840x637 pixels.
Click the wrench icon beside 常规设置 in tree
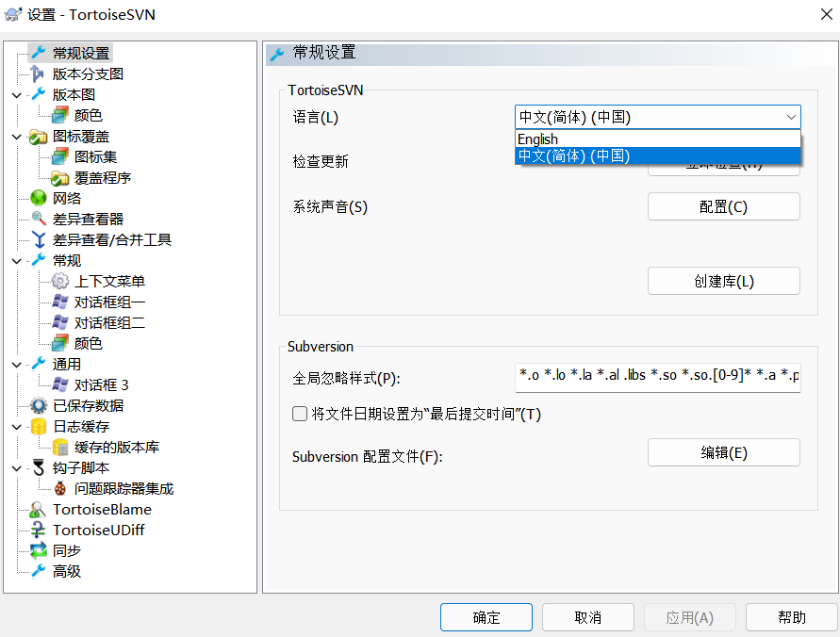point(39,53)
